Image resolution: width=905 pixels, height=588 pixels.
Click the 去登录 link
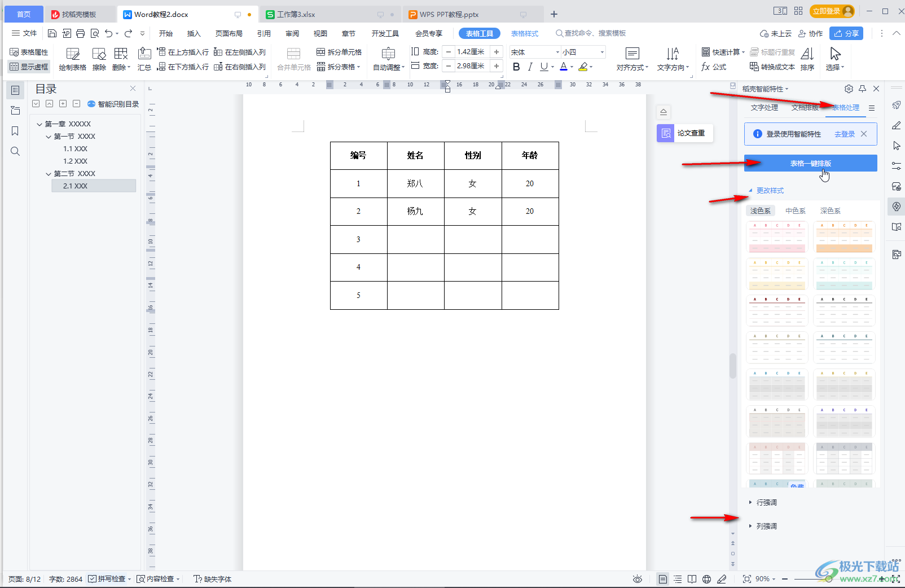pyautogui.click(x=845, y=134)
